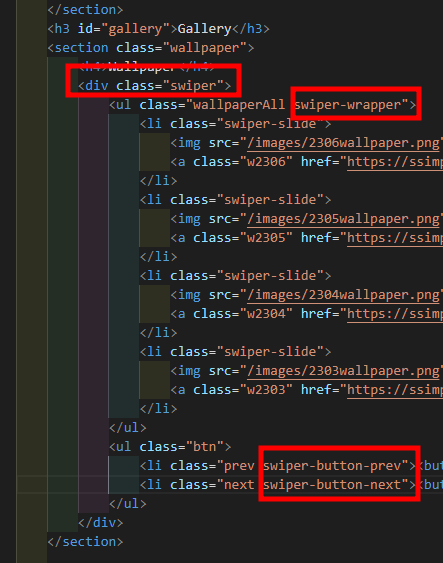Click the "swiper-button-next" class name
Image resolution: width=443 pixels, height=563 pixels.
coord(332,485)
